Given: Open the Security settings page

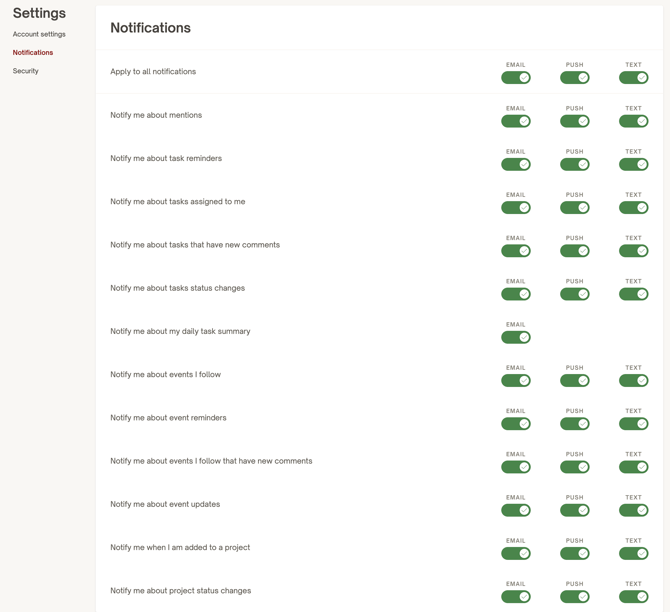Looking at the screenshot, I should tap(26, 71).
